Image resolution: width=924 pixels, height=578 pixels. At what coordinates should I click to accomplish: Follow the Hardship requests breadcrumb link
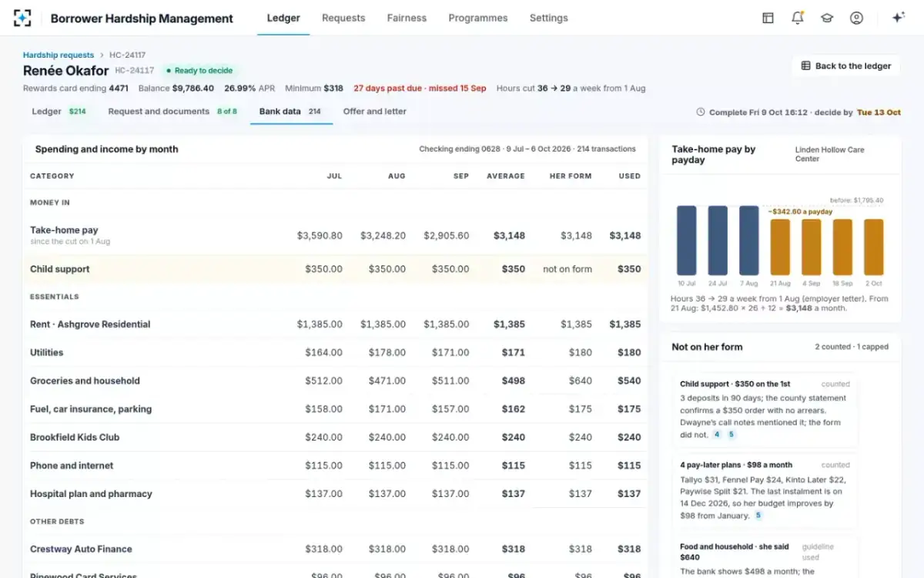(x=59, y=55)
